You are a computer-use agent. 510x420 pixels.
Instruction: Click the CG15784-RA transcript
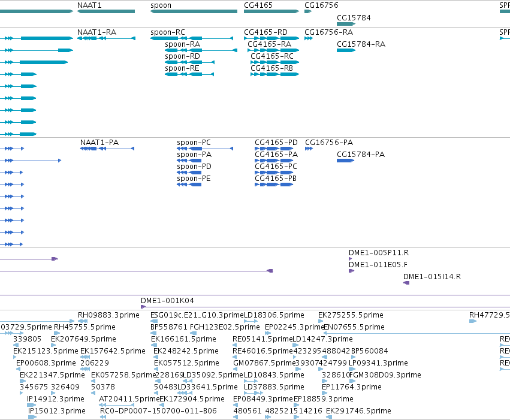point(346,50)
